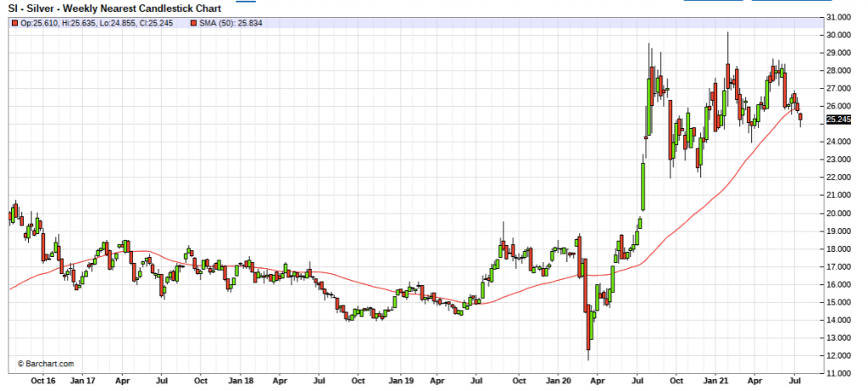
Task: Click the 23.000 price axis label
Action: coord(839,159)
